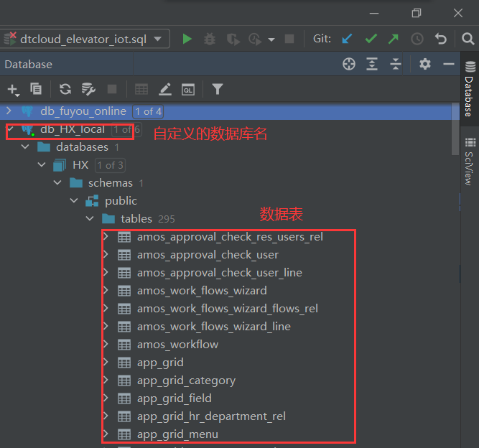Click the profiler run icon
479x448 pixels.
pos(255,39)
